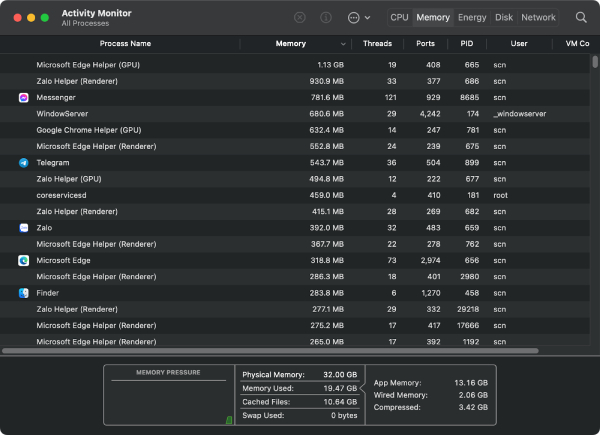Open the process info inspector icon
600x435 pixels.
point(326,18)
